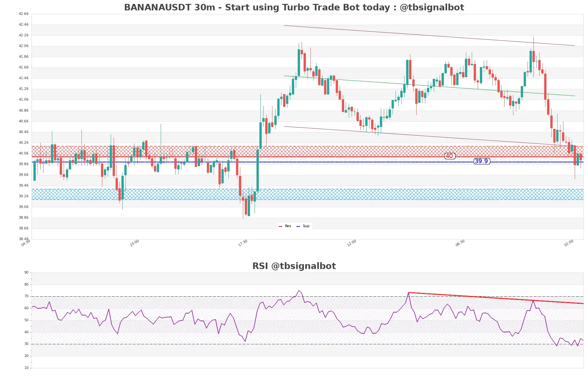This screenshot has height=392, width=588.
Task: Click the Sup legend entry
Action: click(303, 226)
